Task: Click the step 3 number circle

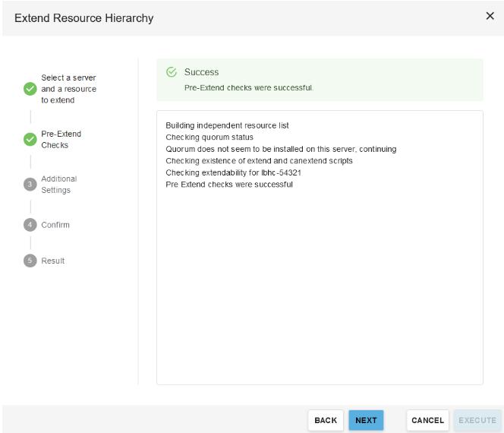Action: coord(30,185)
